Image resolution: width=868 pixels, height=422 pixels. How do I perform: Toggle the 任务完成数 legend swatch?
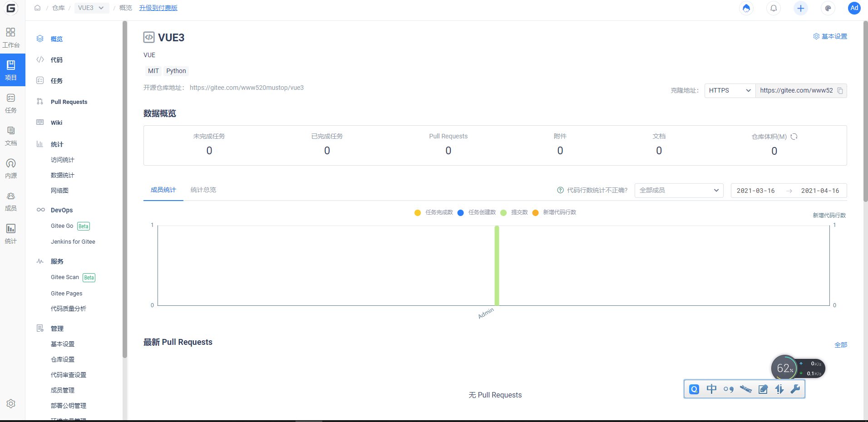pos(418,212)
